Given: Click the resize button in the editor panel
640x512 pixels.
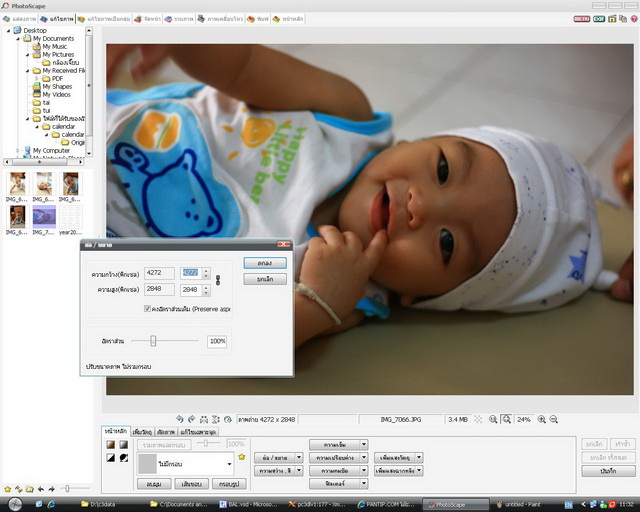Looking at the screenshot, I should pos(275,457).
